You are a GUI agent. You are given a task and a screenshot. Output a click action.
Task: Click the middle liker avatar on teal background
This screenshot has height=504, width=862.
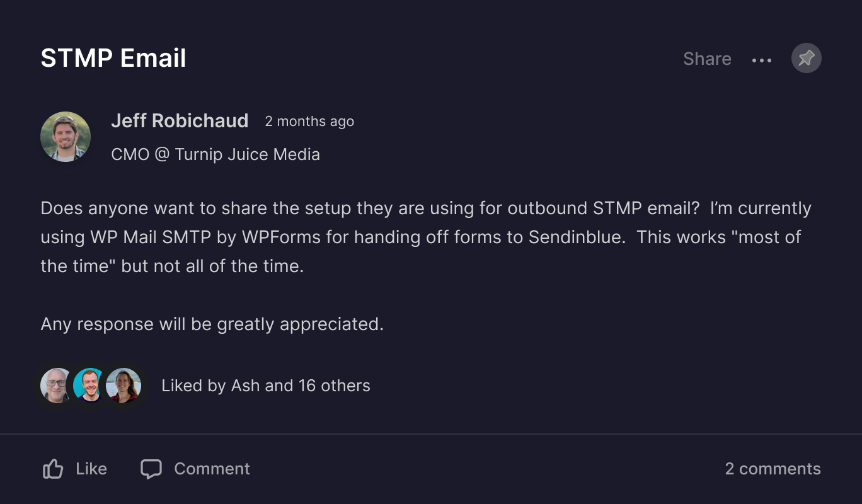[x=90, y=386]
